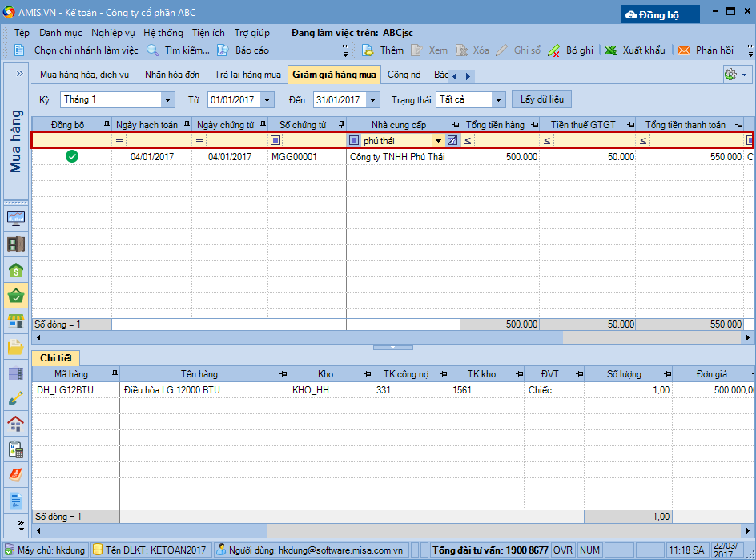This screenshot has width=756, height=560.
Task: Switch to the Trả lại hàng mua tab
Action: (247, 75)
